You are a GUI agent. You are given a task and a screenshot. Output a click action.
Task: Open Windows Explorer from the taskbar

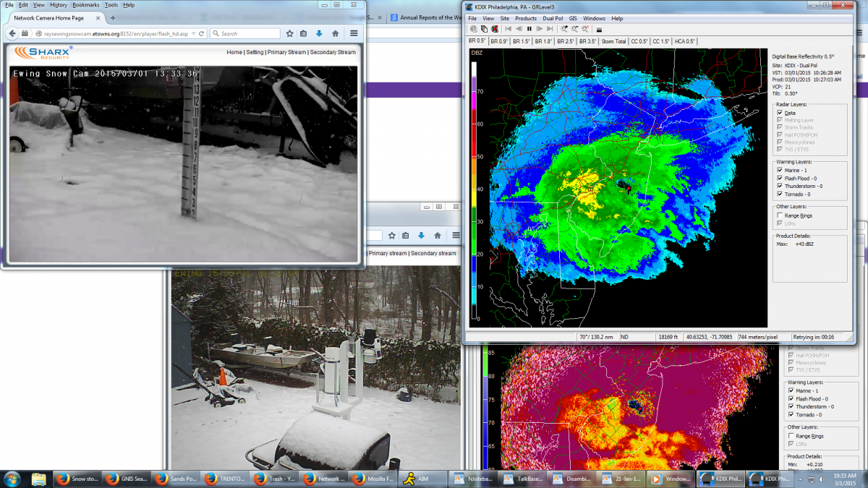click(39, 479)
